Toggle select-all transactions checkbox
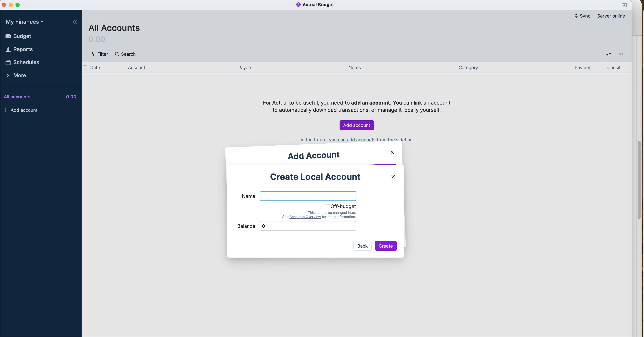 click(85, 67)
